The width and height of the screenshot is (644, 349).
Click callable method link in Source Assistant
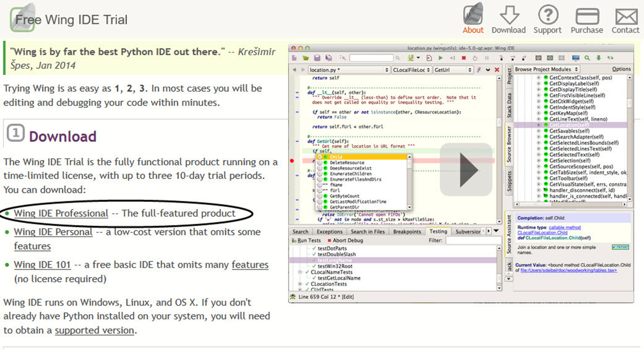pos(564,227)
